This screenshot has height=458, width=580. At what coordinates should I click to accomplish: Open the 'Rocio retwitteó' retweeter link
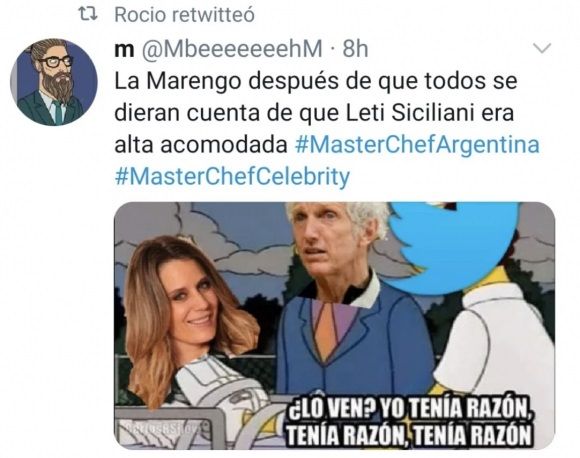184,15
